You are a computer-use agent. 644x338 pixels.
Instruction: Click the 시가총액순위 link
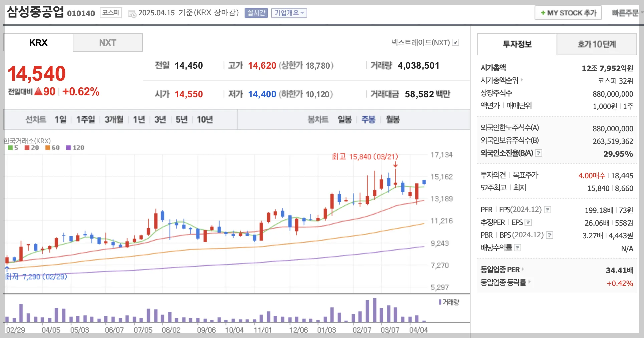point(499,80)
